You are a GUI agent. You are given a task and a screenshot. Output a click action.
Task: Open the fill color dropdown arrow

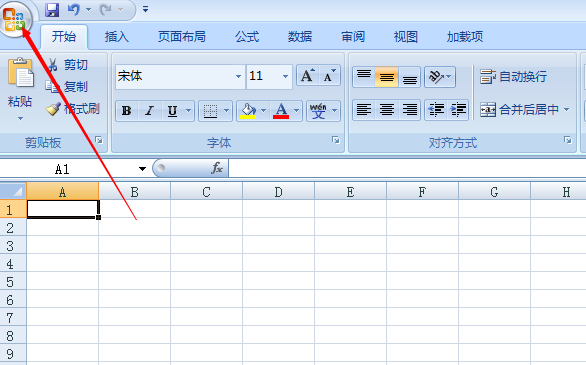pos(263,111)
